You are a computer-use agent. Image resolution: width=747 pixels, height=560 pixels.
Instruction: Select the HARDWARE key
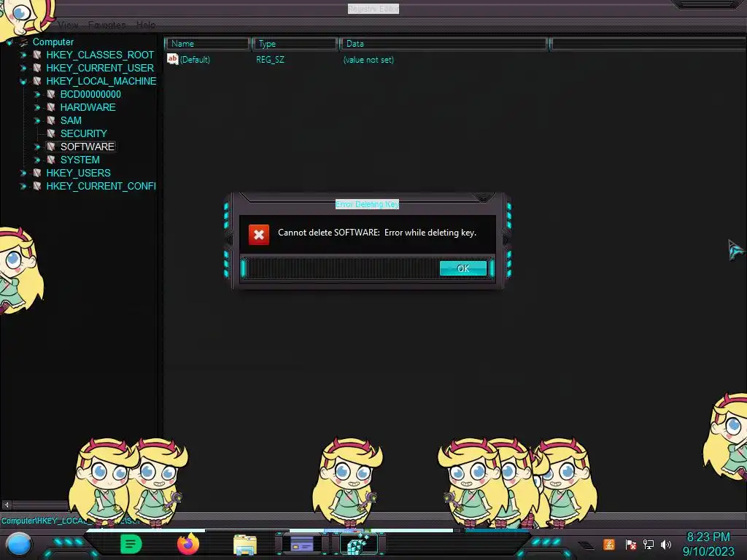coord(88,108)
